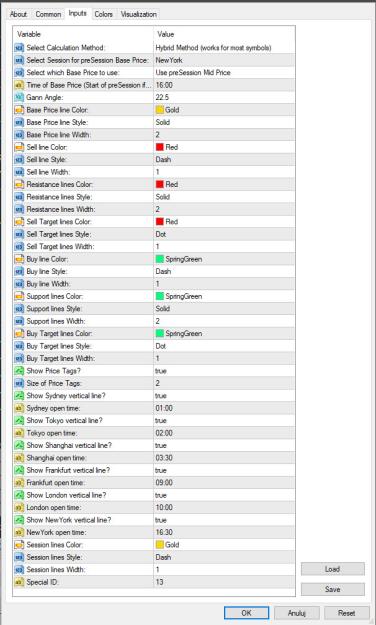
Task: Click the Save button
Action: click(333, 589)
